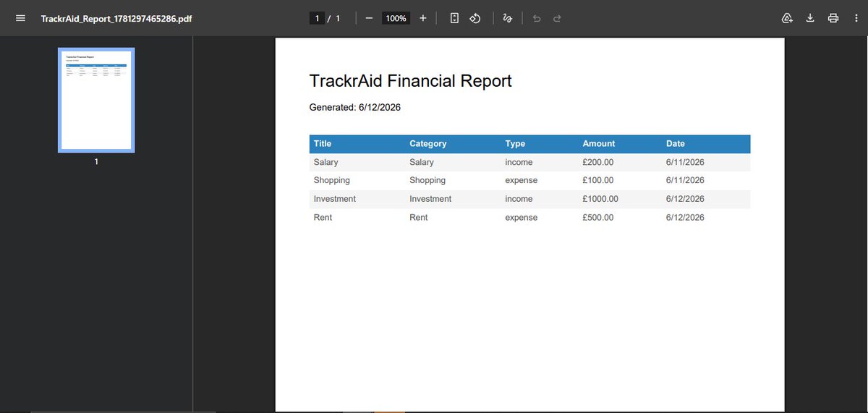Click the Date column header
This screenshot has width=868, height=413.
click(x=676, y=144)
